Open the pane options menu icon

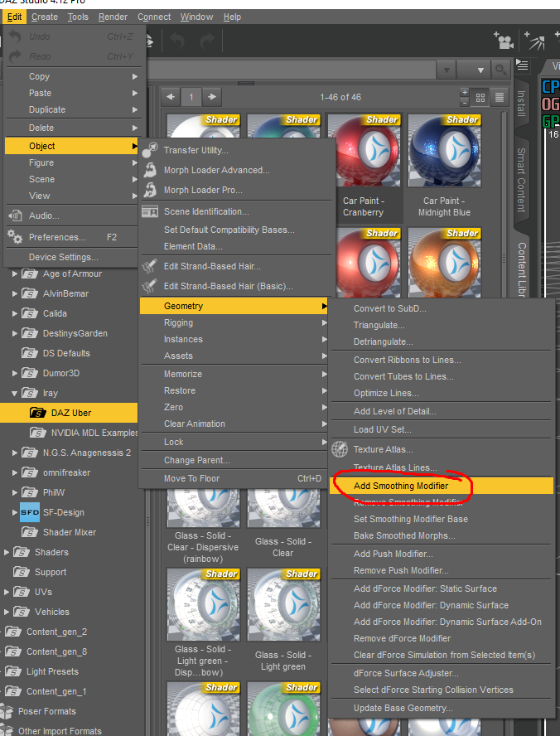522,65
